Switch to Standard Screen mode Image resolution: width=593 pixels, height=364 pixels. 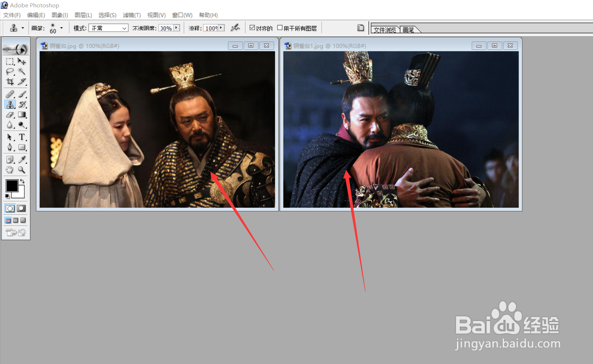pyautogui.click(x=8, y=220)
